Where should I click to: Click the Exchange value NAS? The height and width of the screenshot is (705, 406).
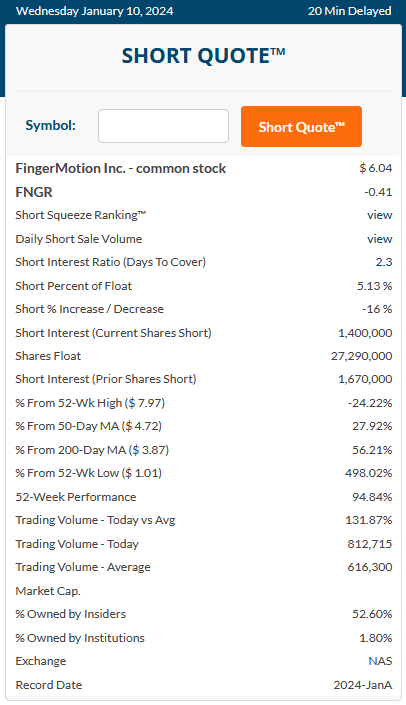[x=380, y=661]
